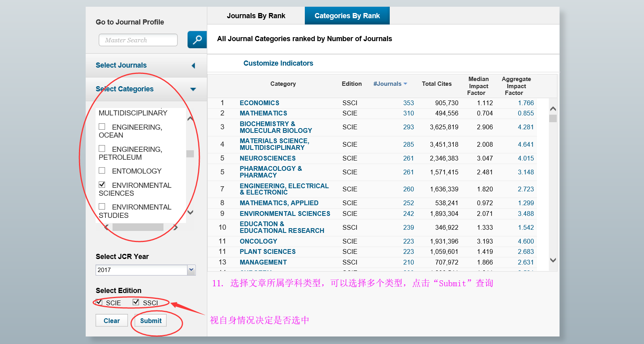The width and height of the screenshot is (644, 344).
Task: Click the magnifier search button
Action: click(197, 40)
